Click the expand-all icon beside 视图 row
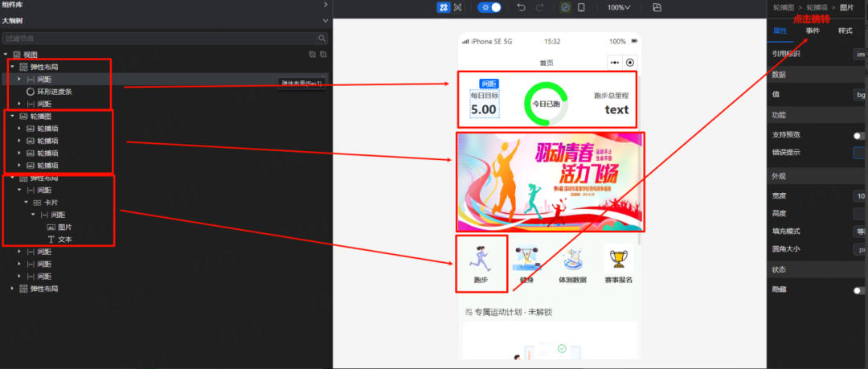 coord(312,55)
